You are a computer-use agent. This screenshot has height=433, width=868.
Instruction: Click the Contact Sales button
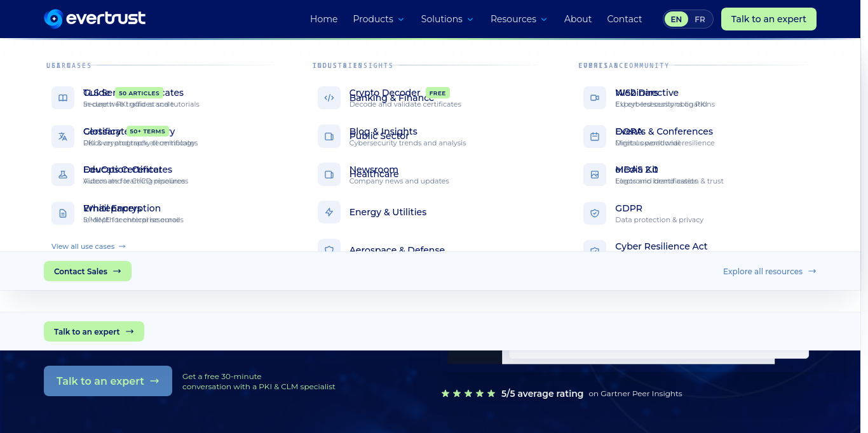coord(88,271)
